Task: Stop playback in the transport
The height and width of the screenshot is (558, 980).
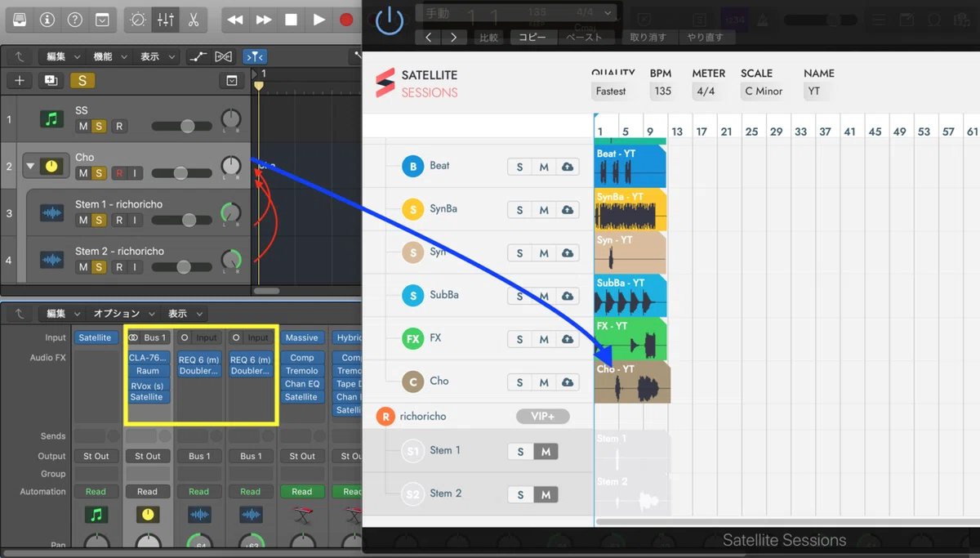Action: click(x=291, y=20)
